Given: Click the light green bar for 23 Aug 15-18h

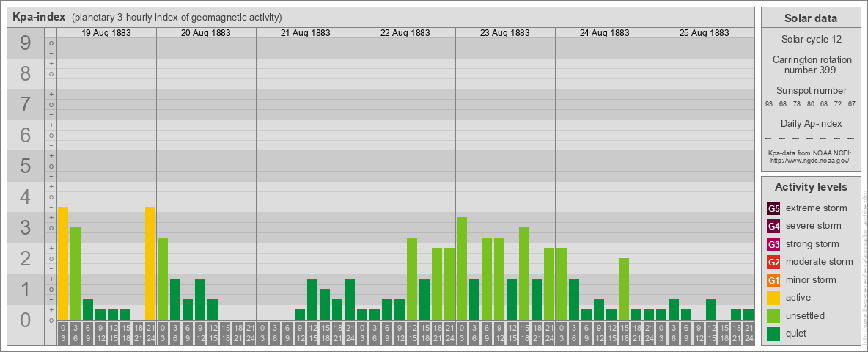Looking at the screenshot, I should (523, 274).
